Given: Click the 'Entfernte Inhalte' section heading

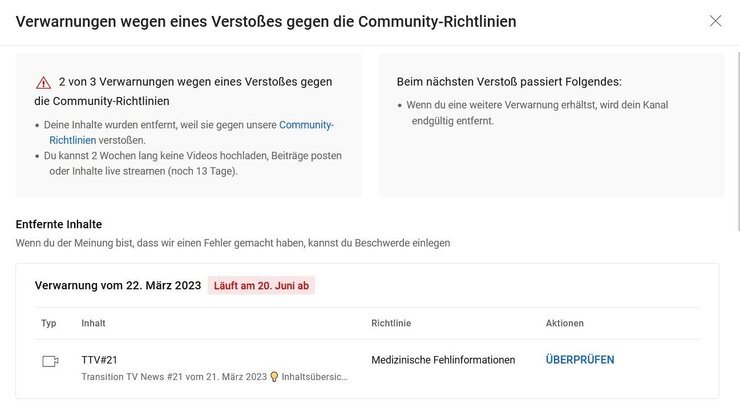Looking at the screenshot, I should pos(59,224).
